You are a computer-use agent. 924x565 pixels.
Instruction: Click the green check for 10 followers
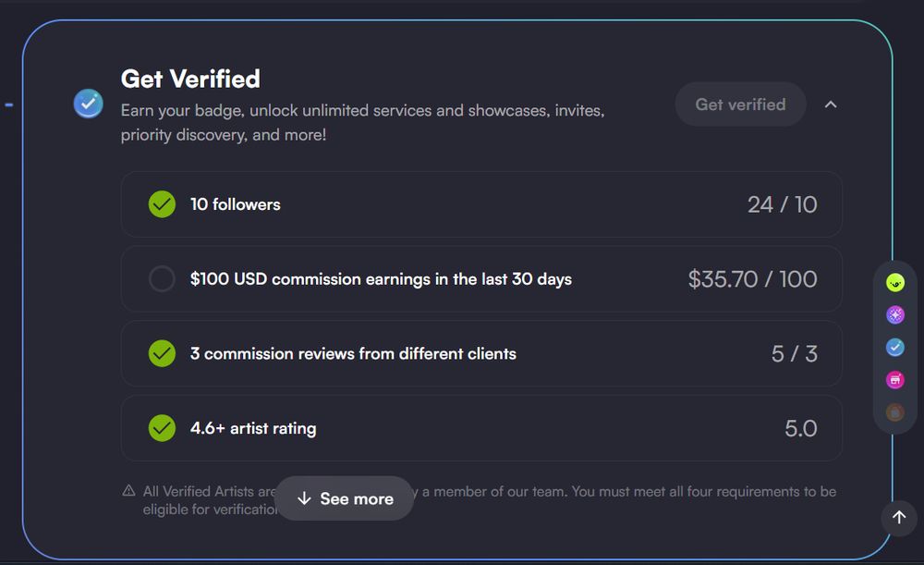click(x=162, y=204)
